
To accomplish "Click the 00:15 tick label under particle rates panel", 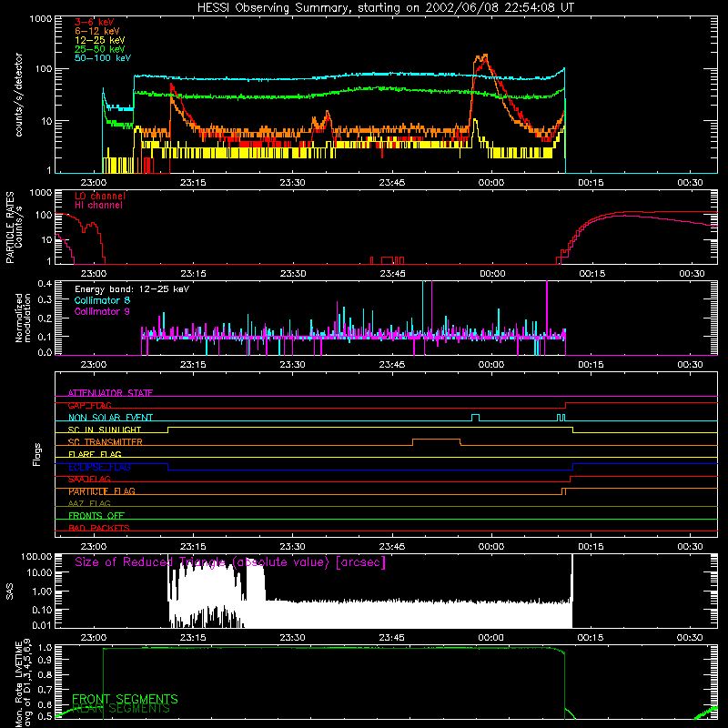I will click(x=591, y=274).
